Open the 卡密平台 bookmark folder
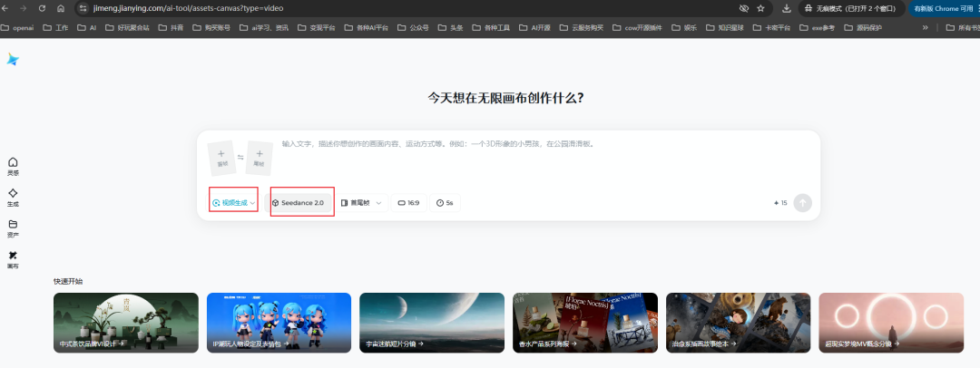 (770, 27)
